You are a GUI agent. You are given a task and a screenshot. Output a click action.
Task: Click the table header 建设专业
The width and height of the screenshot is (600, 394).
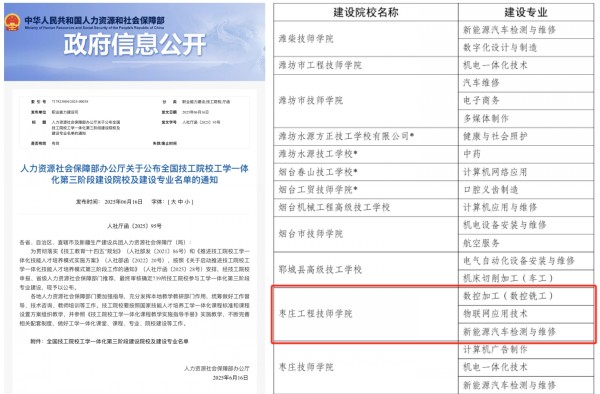coord(526,12)
